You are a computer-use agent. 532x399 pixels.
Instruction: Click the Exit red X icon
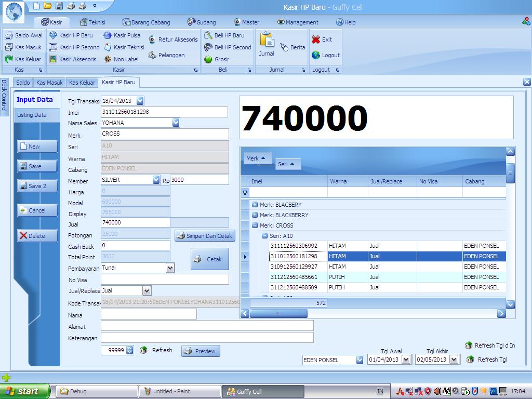pos(316,39)
